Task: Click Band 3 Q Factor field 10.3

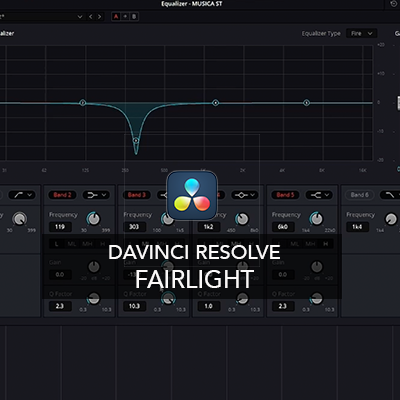Action: (134, 306)
